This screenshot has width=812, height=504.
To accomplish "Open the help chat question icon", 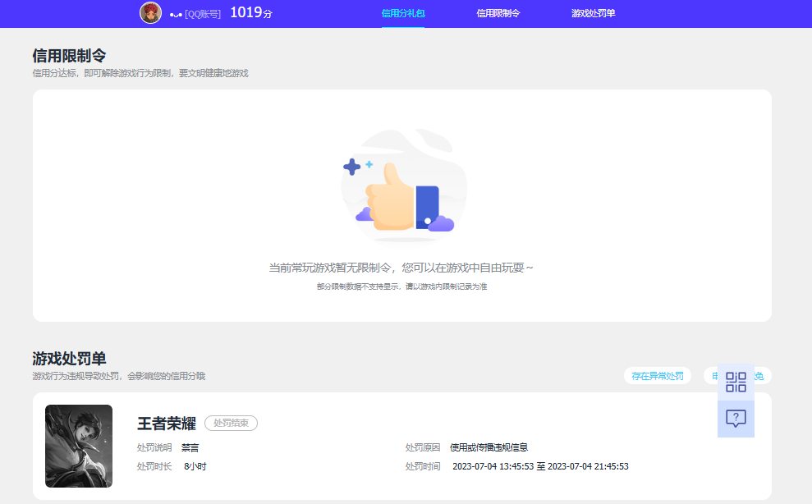I will click(736, 419).
